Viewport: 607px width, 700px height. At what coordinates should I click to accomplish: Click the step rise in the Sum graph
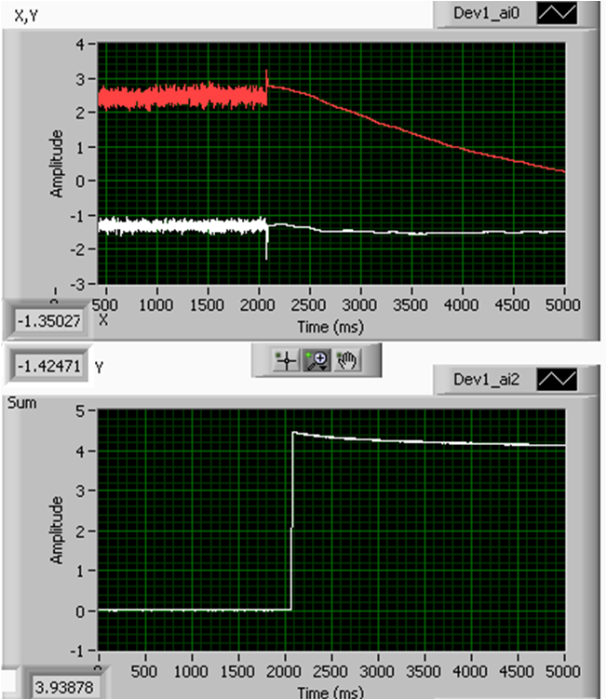[x=291, y=521]
